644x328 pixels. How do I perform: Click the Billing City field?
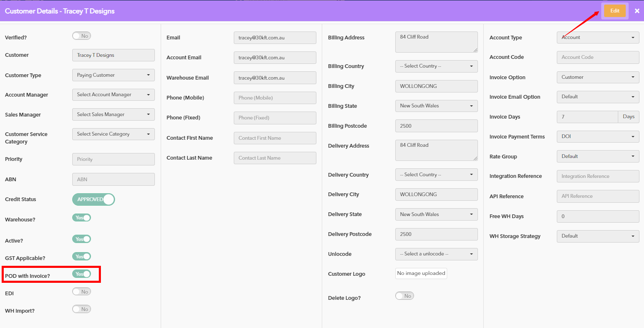[x=436, y=86]
